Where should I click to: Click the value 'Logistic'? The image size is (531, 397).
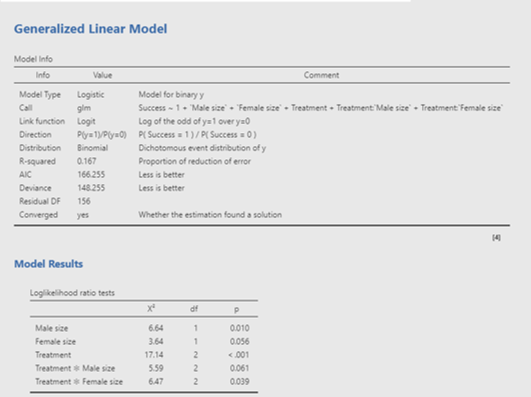click(90, 95)
